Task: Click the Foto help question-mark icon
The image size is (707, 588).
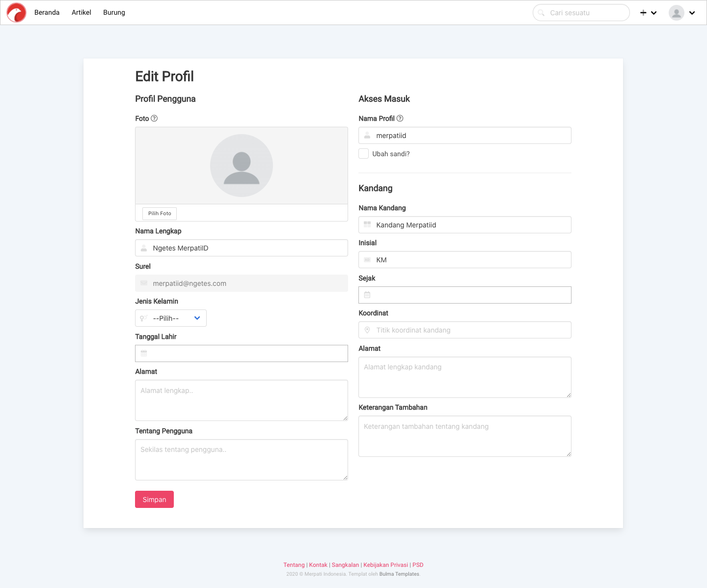Action: point(154,118)
